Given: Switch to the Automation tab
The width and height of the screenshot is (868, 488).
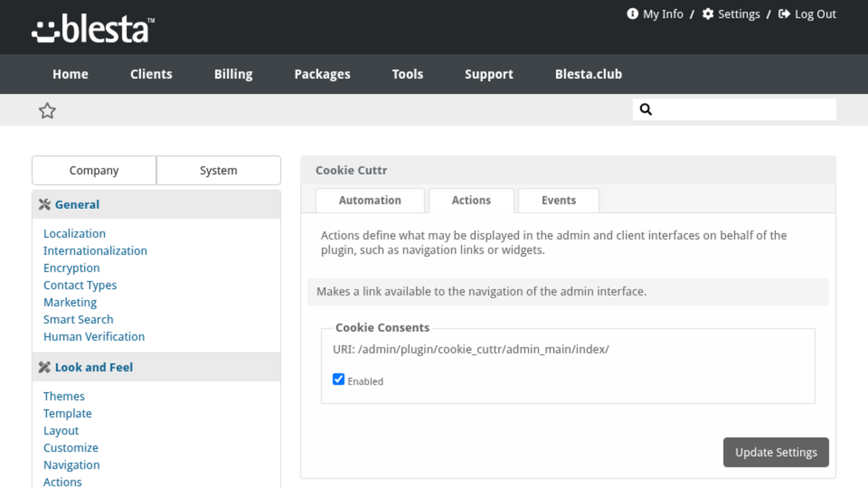Looking at the screenshot, I should tap(370, 200).
